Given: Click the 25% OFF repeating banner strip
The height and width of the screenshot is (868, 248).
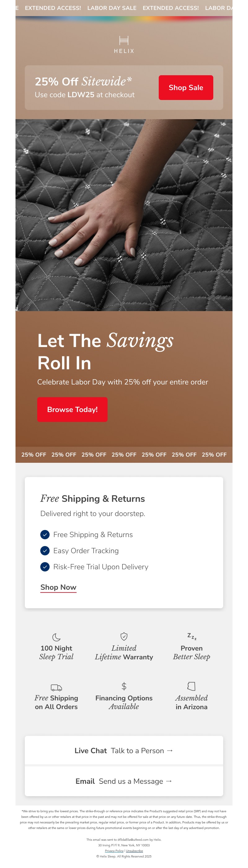Looking at the screenshot, I should 124,454.
